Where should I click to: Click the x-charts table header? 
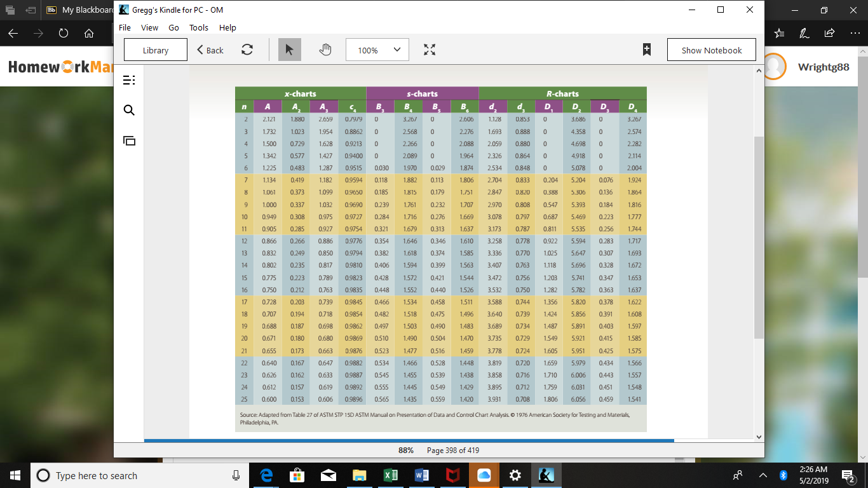click(301, 93)
